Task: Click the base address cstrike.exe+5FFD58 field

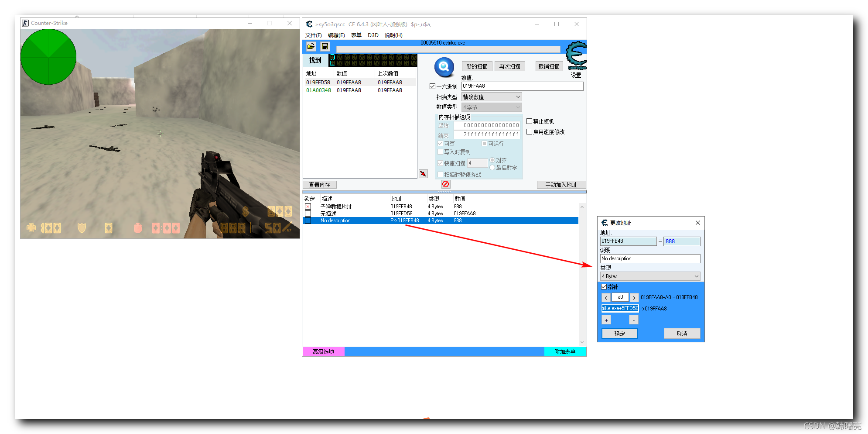Action: coord(620,308)
